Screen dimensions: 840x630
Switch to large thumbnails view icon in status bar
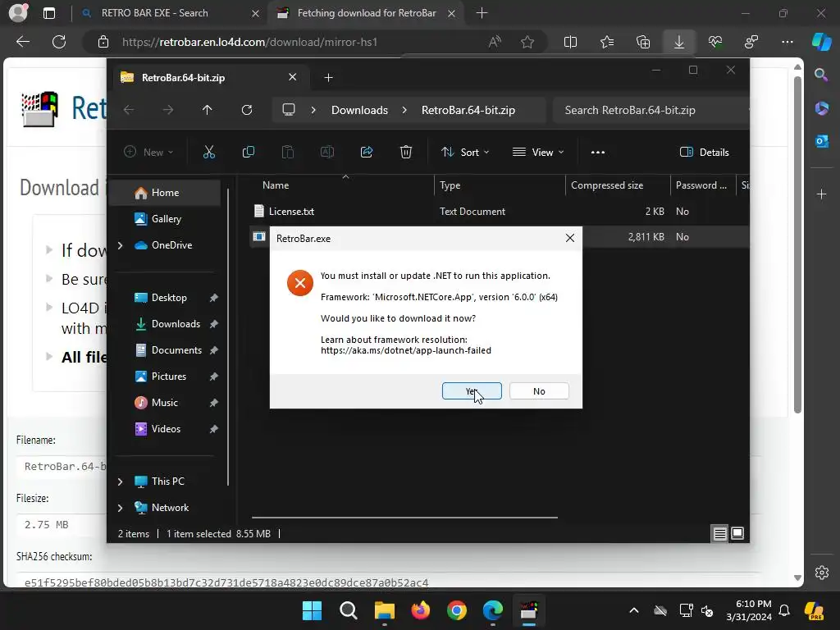point(737,533)
